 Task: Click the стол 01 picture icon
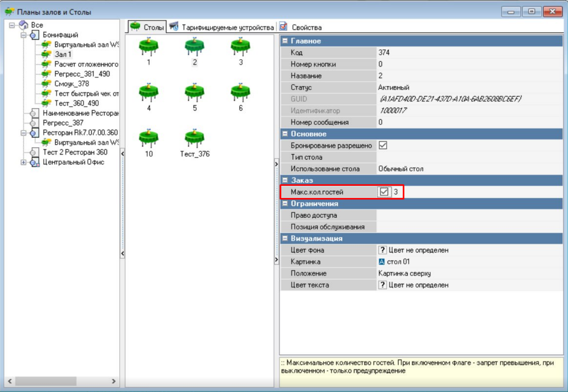click(382, 262)
